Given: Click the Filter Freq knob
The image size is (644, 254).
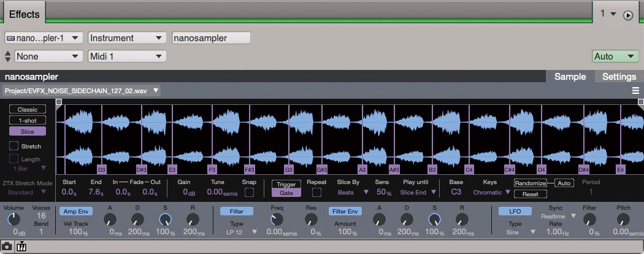Looking at the screenshot, I should 277,219.
